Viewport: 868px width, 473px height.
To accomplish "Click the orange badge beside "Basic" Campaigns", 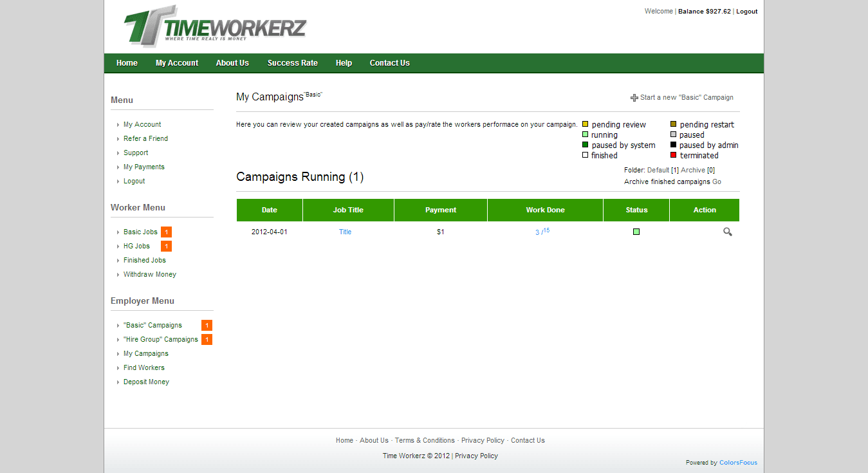I will tap(207, 326).
